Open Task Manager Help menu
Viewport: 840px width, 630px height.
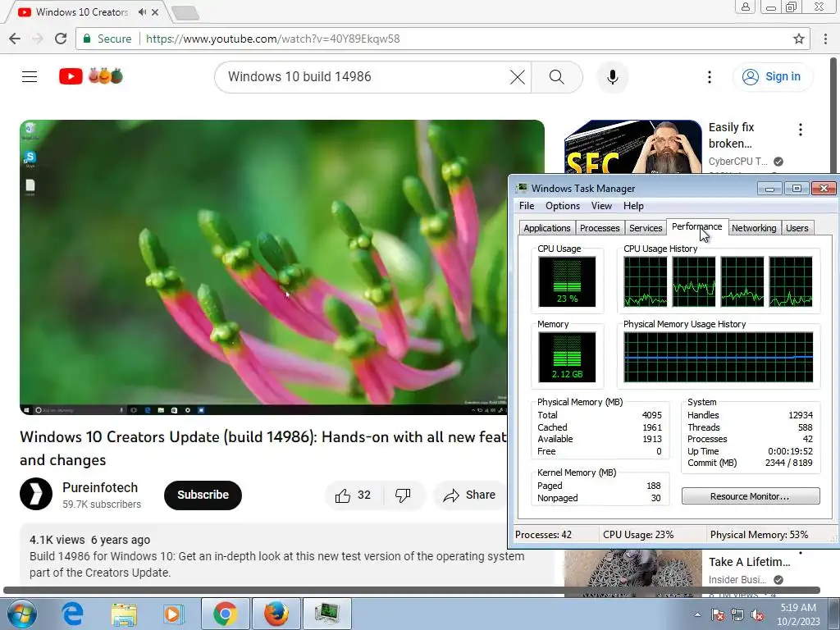(633, 206)
